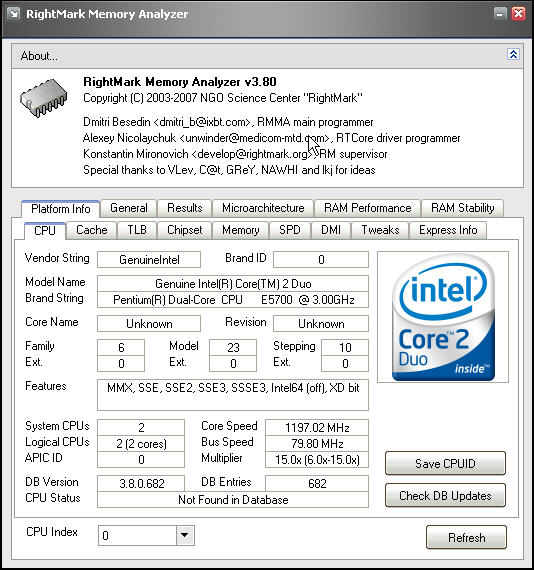Open the Results tab

click(185, 208)
